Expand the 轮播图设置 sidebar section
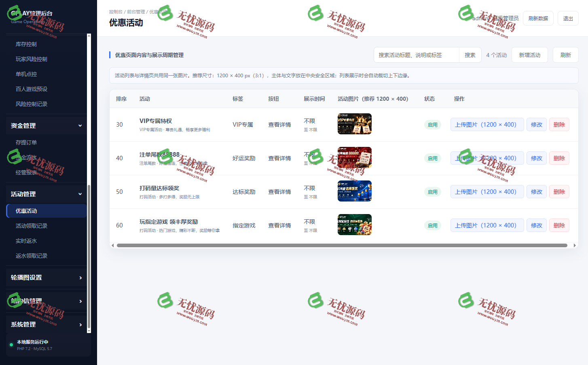 (x=46, y=278)
